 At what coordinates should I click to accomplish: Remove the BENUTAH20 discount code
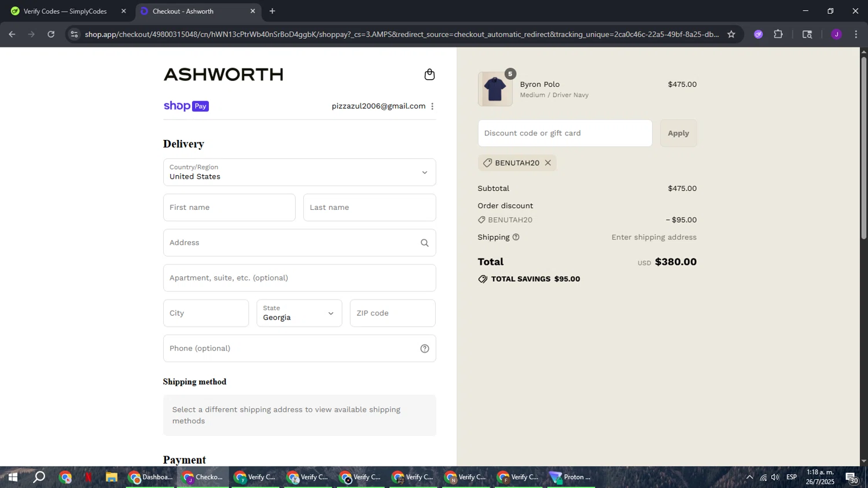pyautogui.click(x=548, y=163)
